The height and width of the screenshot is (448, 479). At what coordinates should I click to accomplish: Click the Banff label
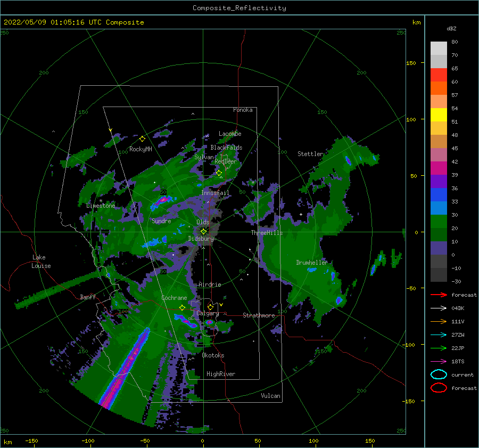click(88, 297)
